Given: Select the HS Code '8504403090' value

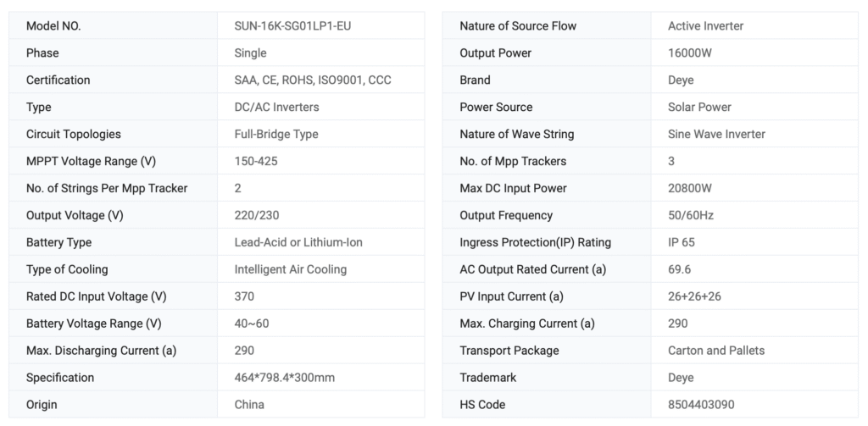Looking at the screenshot, I should 701,405.
